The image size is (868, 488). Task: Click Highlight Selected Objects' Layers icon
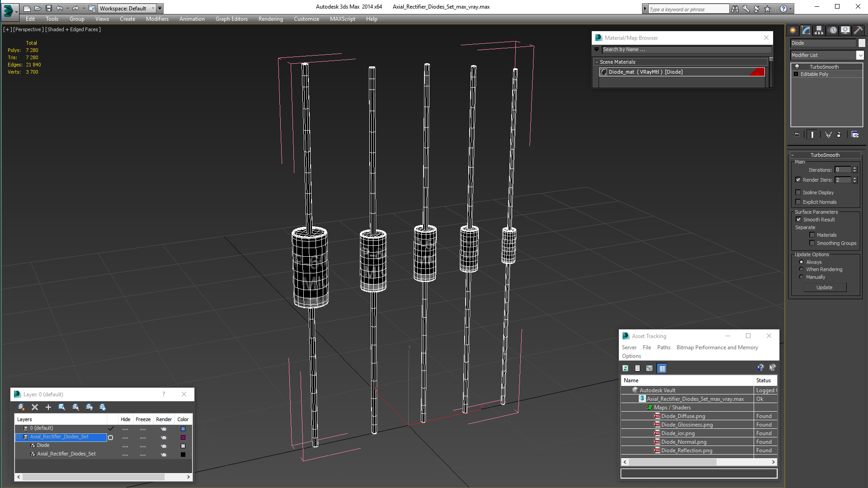(x=75, y=407)
